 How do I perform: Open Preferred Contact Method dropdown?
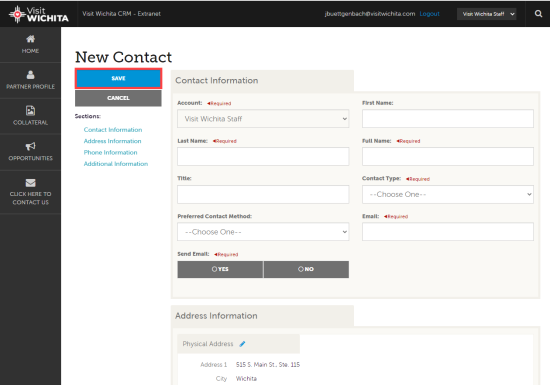click(x=263, y=232)
